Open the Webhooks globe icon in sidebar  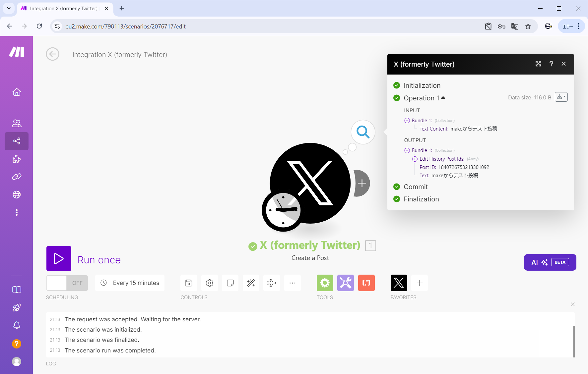click(x=17, y=194)
